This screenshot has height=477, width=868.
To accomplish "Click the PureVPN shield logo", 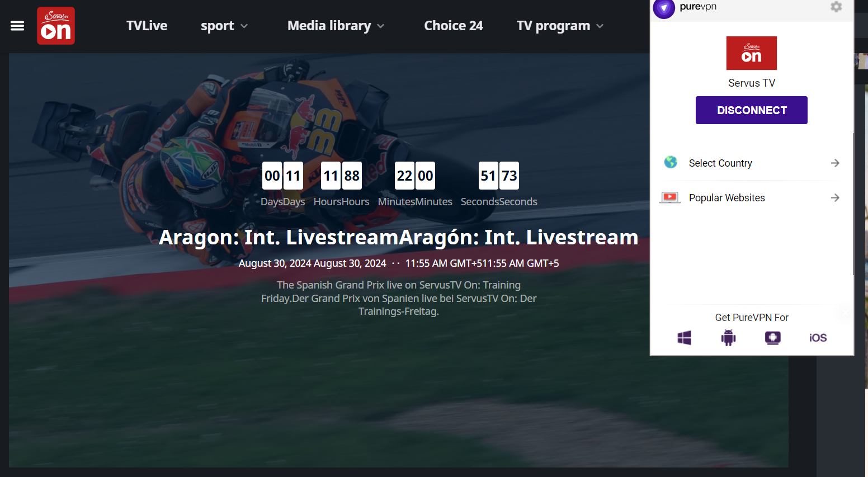I will click(664, 8).
